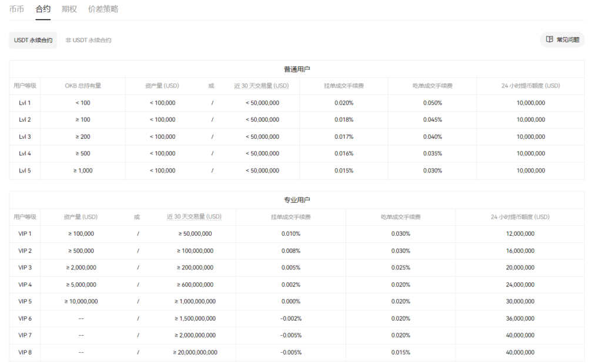Select the Lvl 5 row label

click(x=25, y=171)
